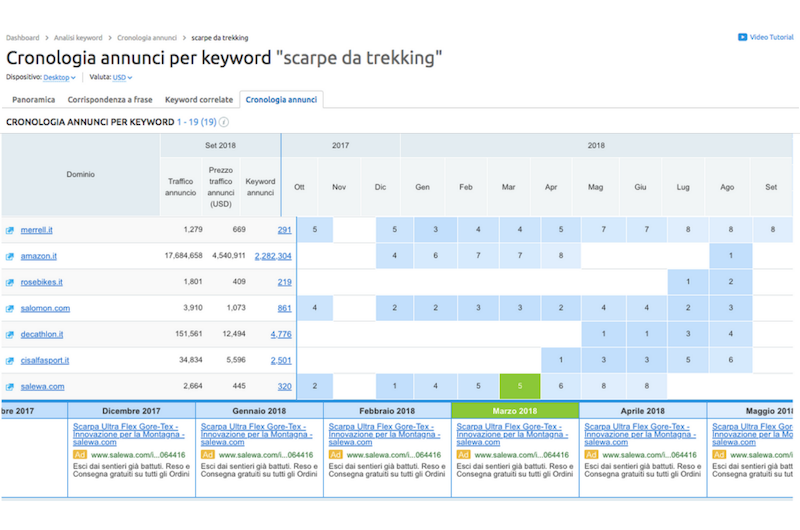Click decathlon.it traffic price 12,494

234,334
